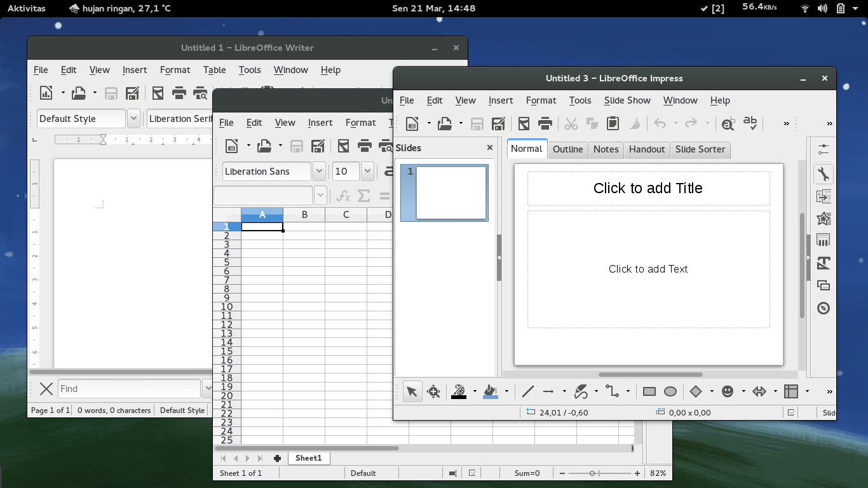Click Function Wizard fx icon in Calc
The height and width of the screenshot is (488, 868).
(x=342, y=196)
